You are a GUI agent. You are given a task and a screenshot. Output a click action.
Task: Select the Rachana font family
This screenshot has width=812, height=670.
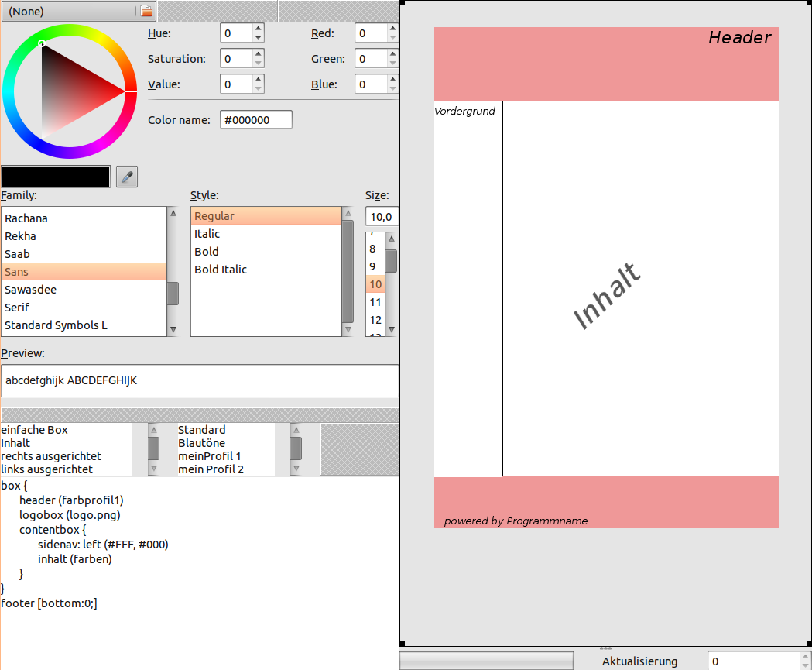click(26, 218)
